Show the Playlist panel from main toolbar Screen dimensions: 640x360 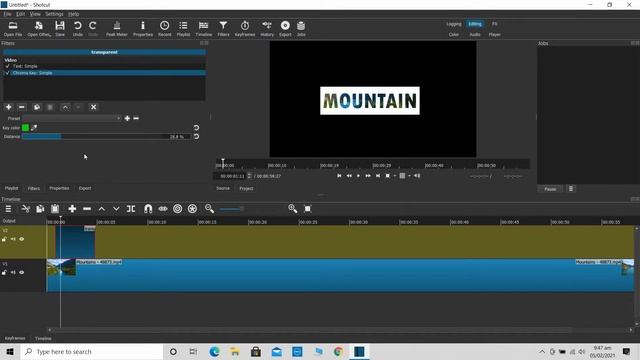pyautogui.click(x=183, y=29)
